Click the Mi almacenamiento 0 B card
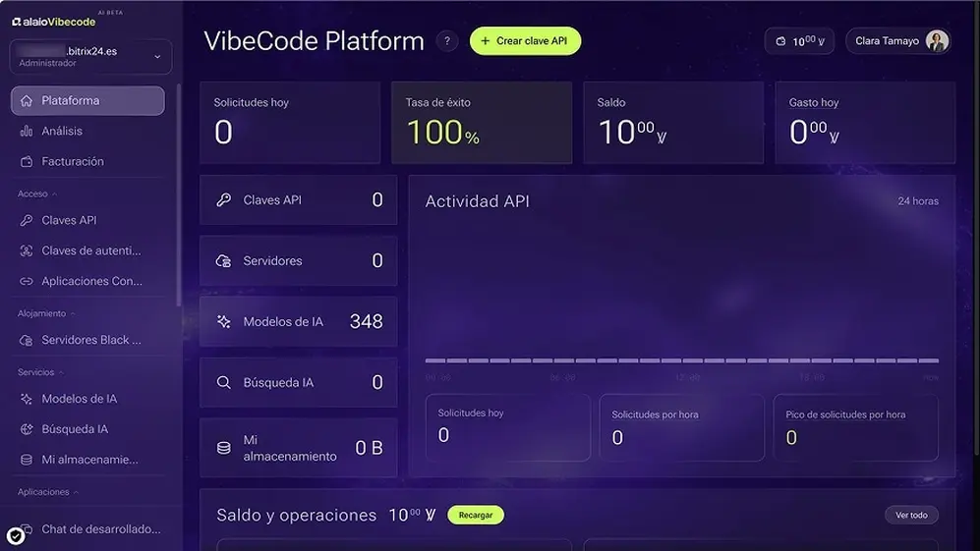980x551 pixels. [298, 448]
